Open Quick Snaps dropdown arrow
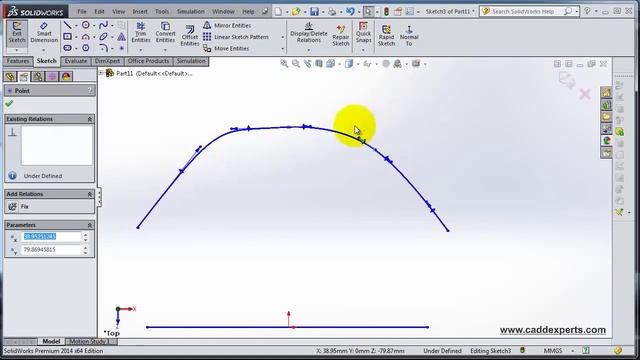 click(363, 50)
